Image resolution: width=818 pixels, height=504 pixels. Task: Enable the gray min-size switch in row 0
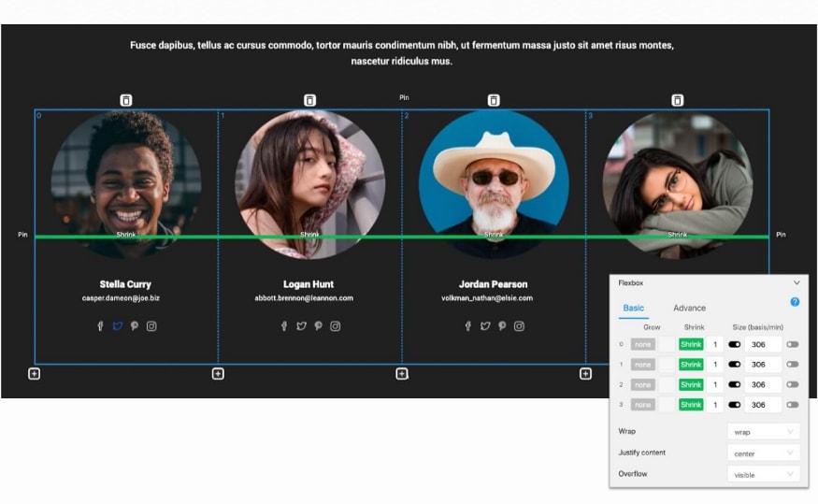(x=793, y=344)
